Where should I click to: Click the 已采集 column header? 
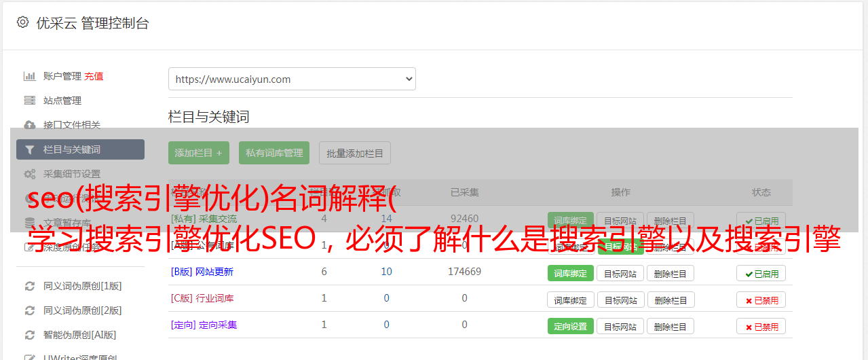tap(464, 192)
